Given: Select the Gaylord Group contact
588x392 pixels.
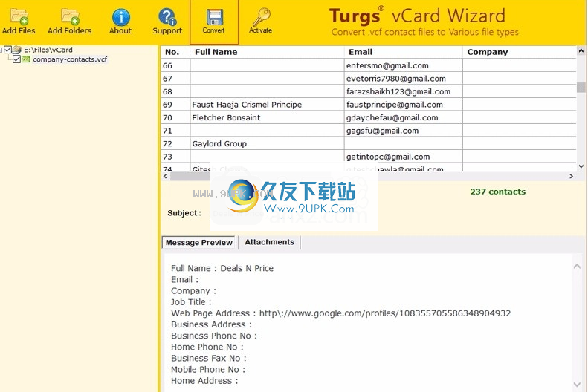Looking at the screenshot, I should [x=219, y=144].
